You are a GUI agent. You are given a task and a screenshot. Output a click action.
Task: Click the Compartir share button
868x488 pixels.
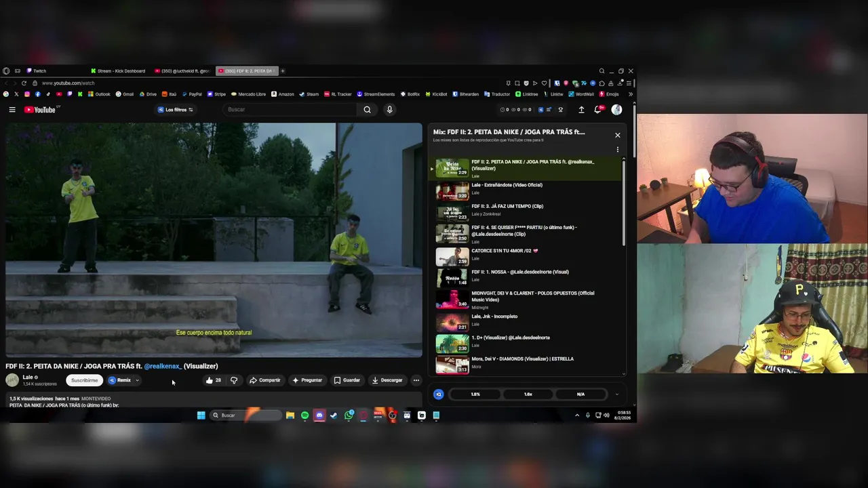coord(264,380)
